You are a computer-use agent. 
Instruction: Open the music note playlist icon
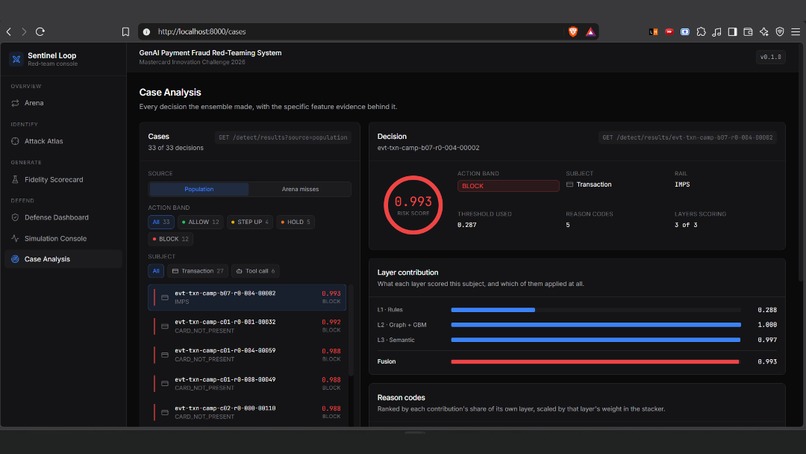coord(717,32)
